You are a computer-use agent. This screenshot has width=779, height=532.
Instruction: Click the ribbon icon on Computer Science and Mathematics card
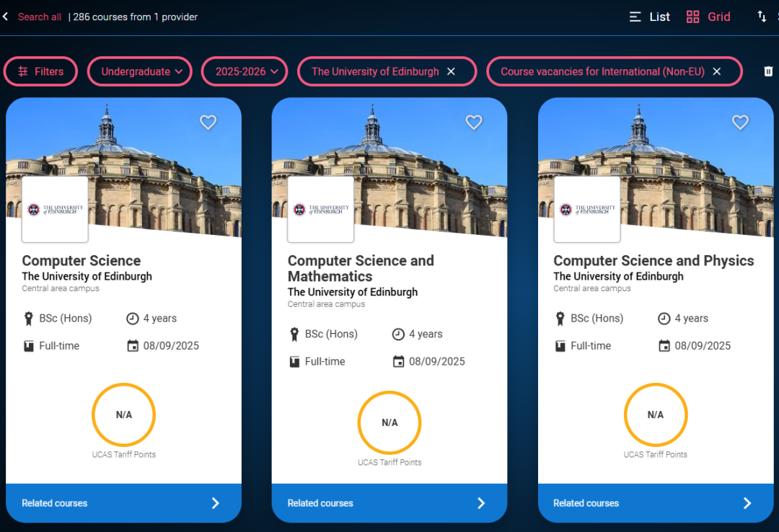pos(294,334)
